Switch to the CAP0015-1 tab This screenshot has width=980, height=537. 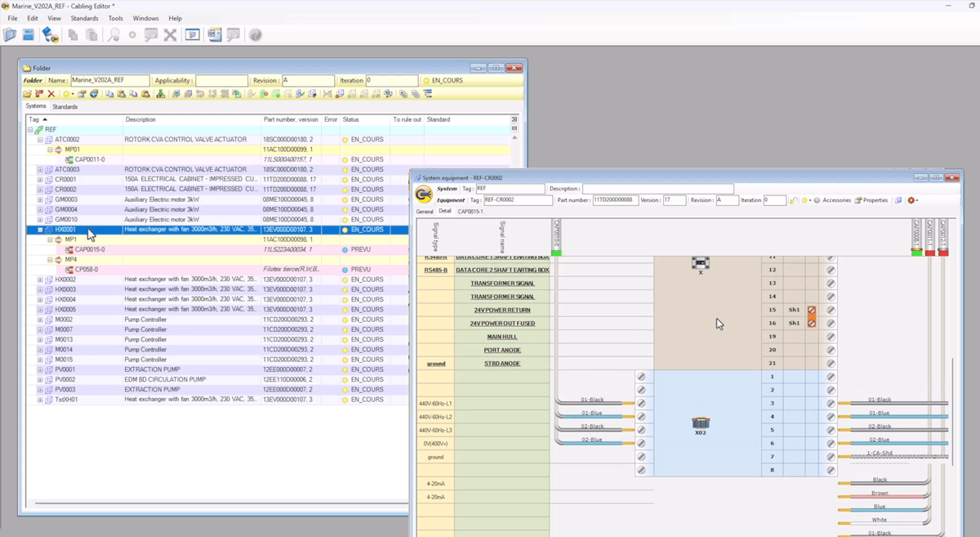pyautogui.click(x=470, y=212)
